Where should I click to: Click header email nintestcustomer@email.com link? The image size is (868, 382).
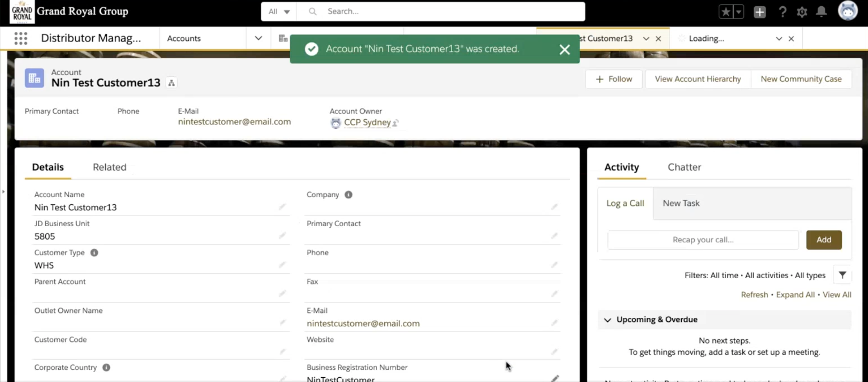pos(234,122)
